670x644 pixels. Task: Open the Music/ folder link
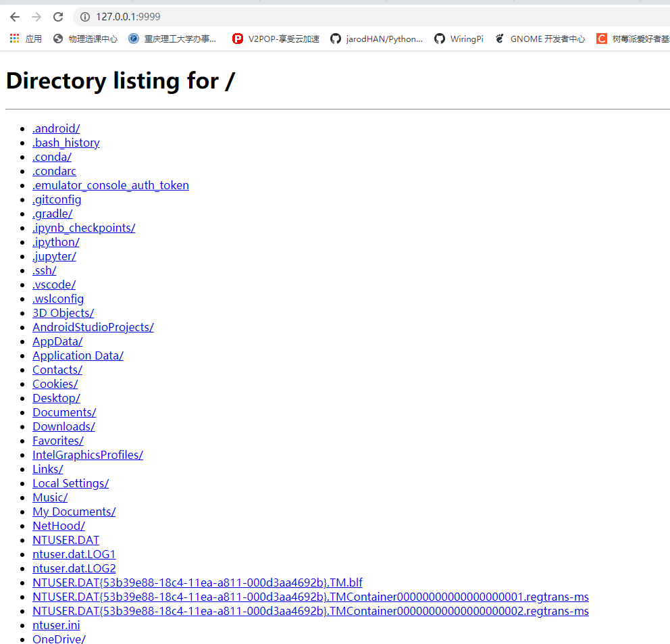click(50, 497)
